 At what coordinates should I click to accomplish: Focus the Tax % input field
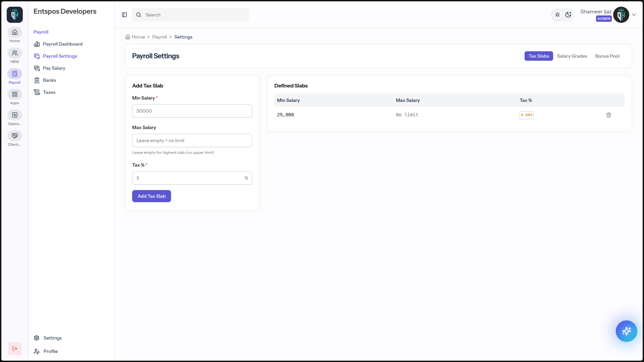coord(192,178)
